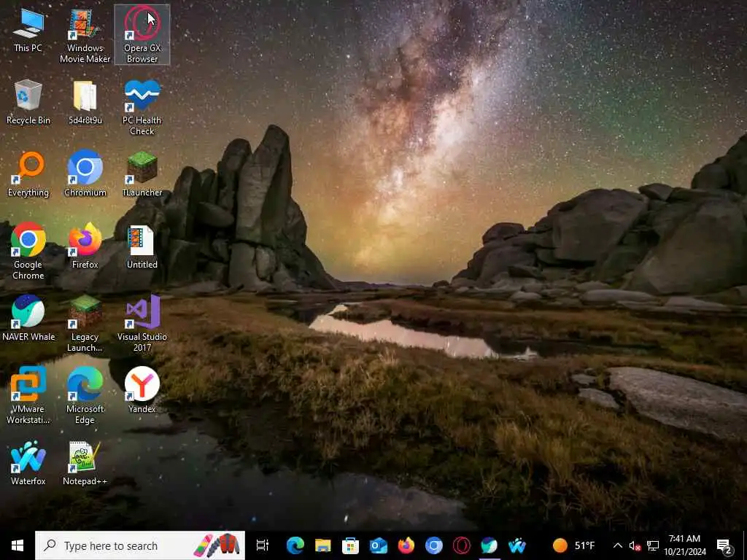Image resolution: width=747 pixels, height=560 pixels.
Task: Open Microsoft Store from the taskbar
Action: (351, 545)
